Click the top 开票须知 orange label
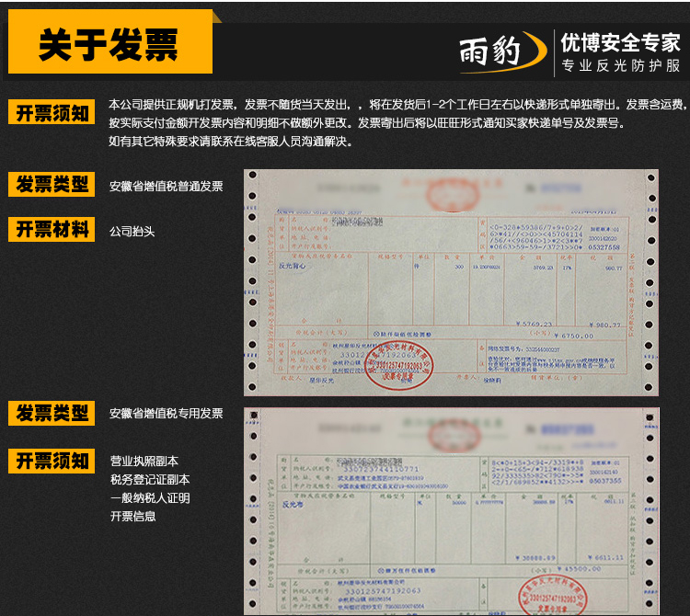This screenshot has height=616, width=690. click(x=52, y=113)
